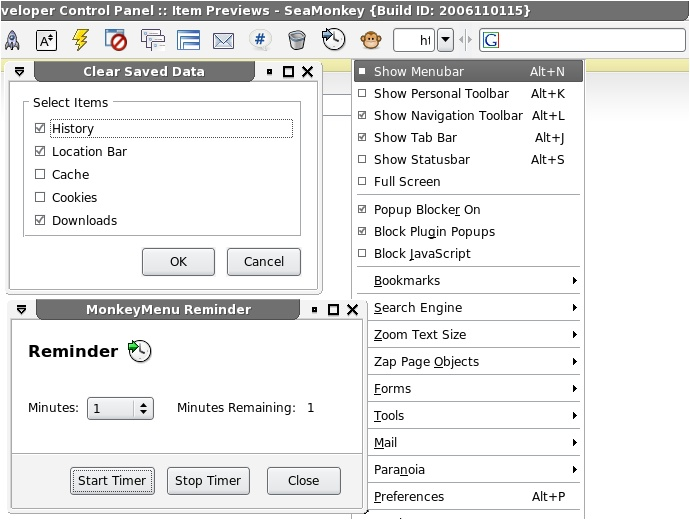The height and width of the screenshot is (520, 690).
Task: Click the blue stacked windows icon
Action: point(188,40)
